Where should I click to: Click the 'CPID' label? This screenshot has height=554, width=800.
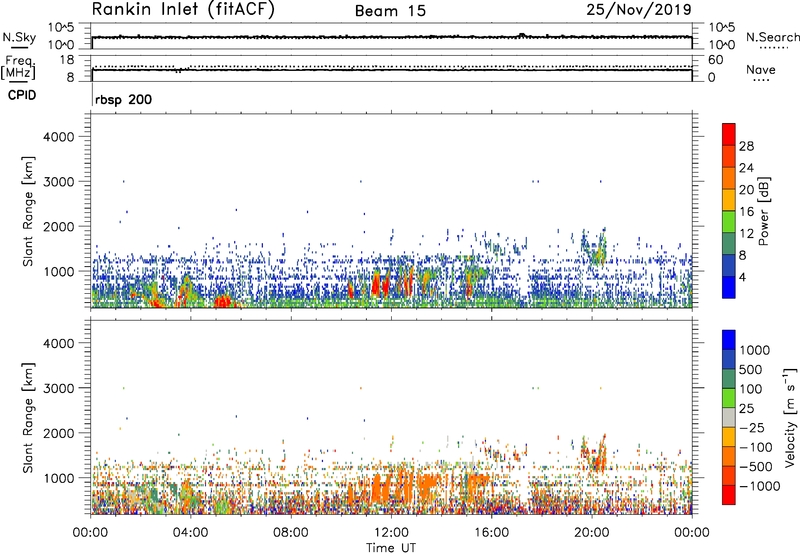tap(22, 95)
